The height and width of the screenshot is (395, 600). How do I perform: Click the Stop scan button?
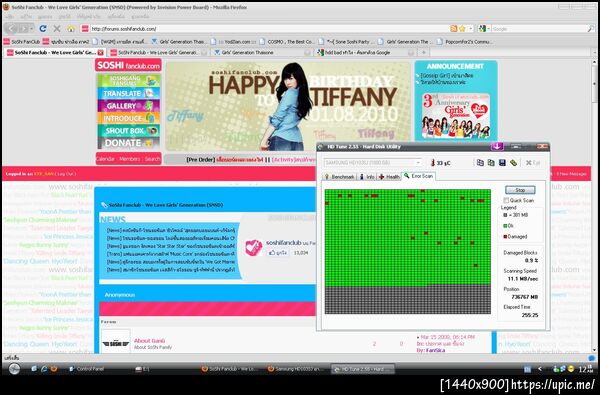[x=520, y=190]
